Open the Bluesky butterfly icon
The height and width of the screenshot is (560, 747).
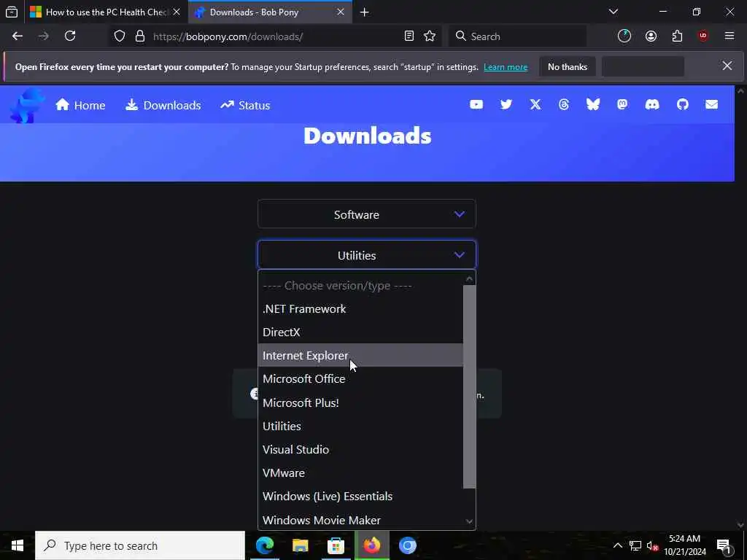(592, 104)
